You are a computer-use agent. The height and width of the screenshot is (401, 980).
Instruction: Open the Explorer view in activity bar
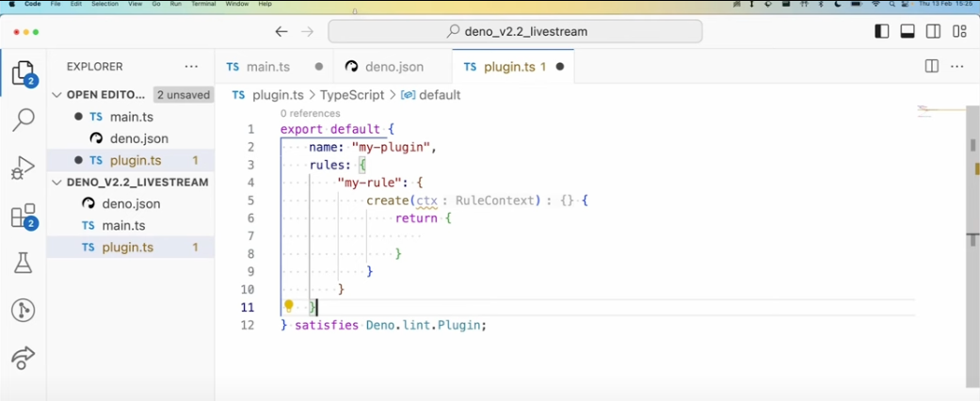click(24, 73)
